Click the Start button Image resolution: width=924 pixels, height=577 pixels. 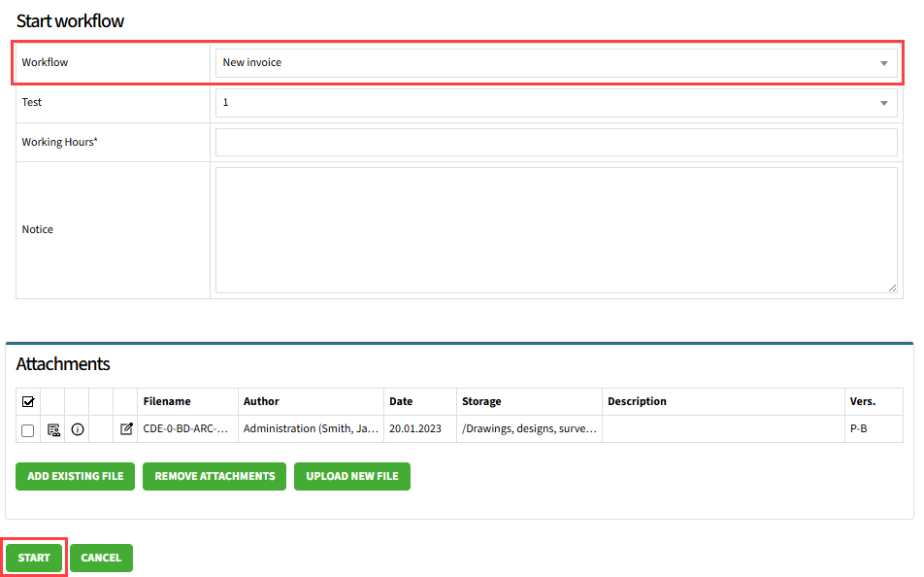click(34, 558)
